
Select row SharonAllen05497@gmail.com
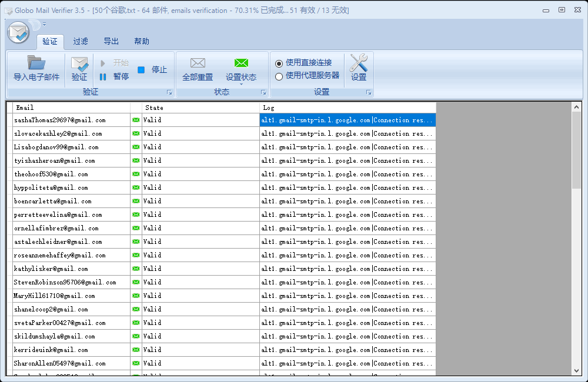point(221,363)
